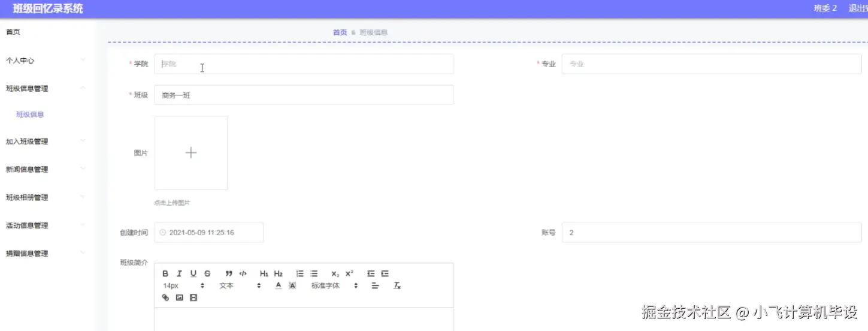Open the text background color picker
The width and height of the screenshot is (868, 331).
pos(292,285)
